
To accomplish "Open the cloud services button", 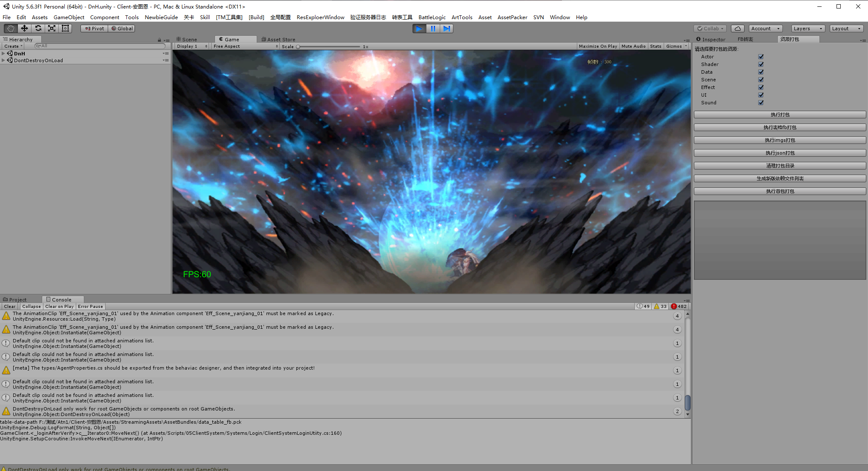I will click(738, 29).
